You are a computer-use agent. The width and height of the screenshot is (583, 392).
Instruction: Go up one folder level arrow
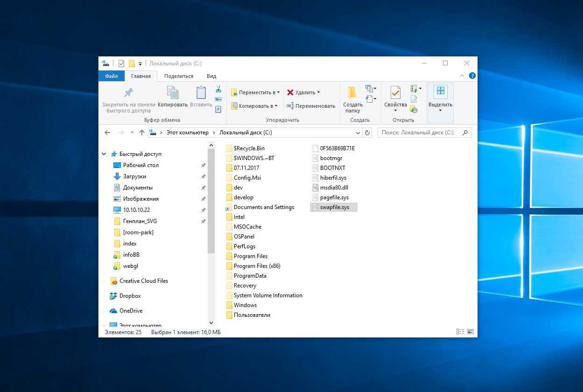click(142, 133)
